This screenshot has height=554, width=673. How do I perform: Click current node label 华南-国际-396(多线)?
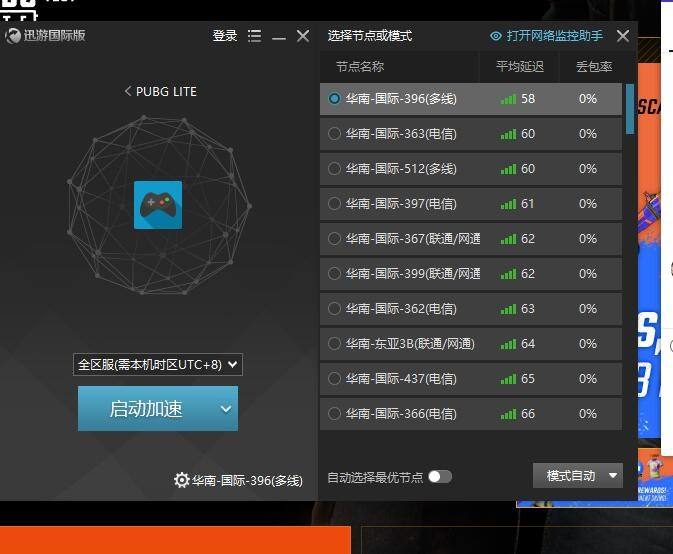(247, 480)
